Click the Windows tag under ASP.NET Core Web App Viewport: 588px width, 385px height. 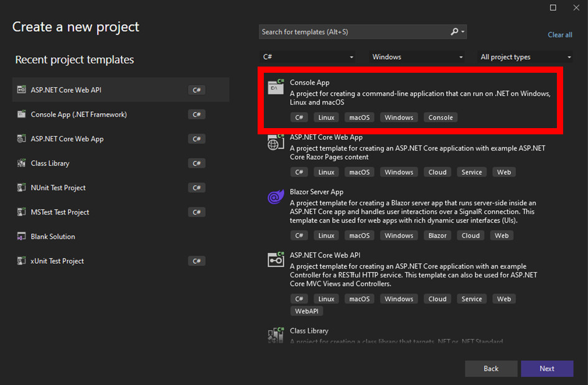point(399,172)
